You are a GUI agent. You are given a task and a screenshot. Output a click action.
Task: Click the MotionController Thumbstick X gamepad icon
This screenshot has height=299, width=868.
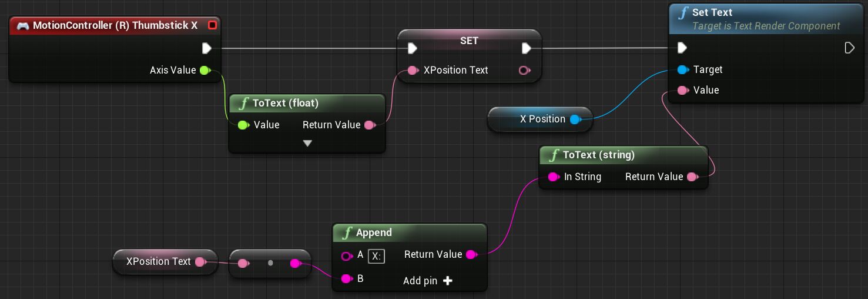click(x=22, y=25)
